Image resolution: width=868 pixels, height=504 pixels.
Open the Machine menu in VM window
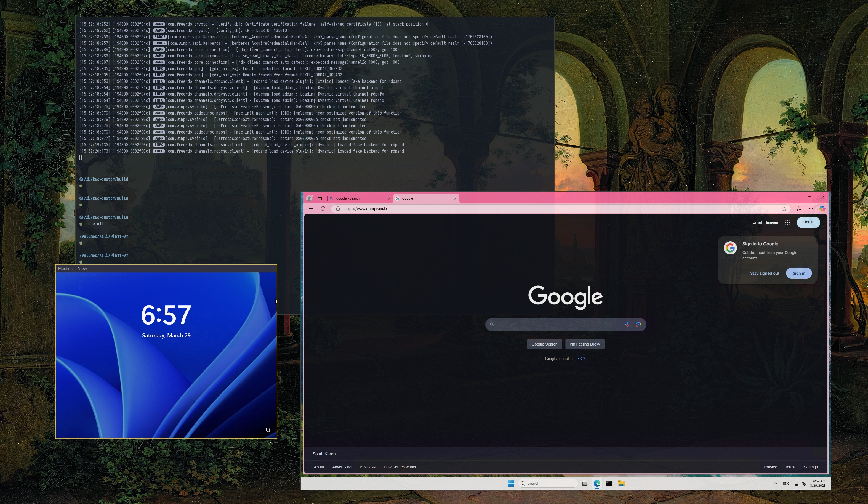[x=65, y=268]
